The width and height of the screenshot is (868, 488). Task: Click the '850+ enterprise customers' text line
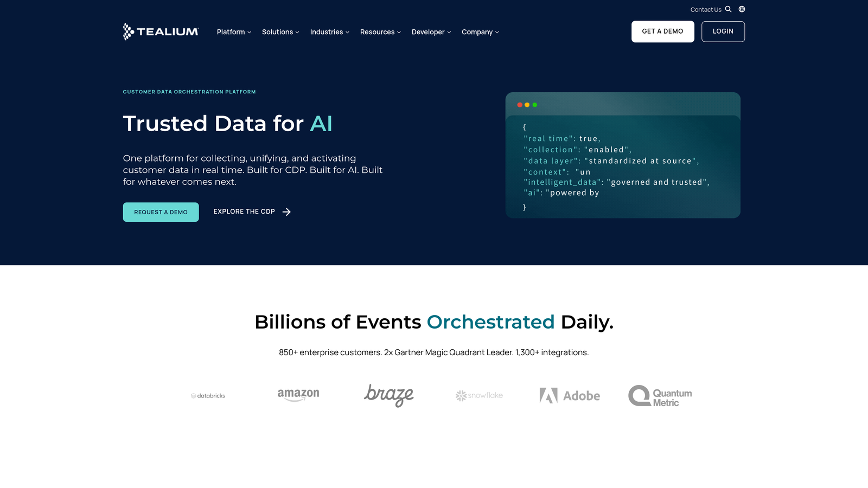pos(434,352)
